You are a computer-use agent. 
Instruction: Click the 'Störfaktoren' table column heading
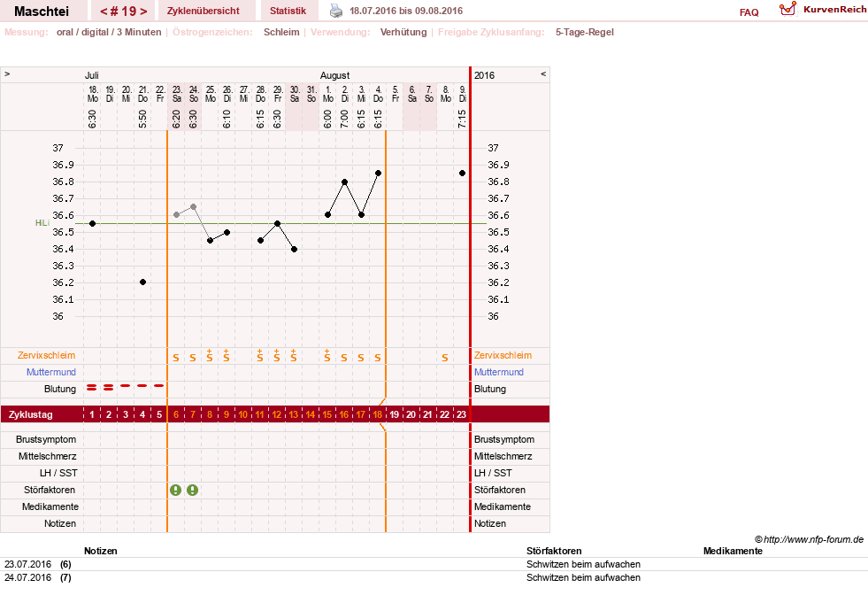554,551
